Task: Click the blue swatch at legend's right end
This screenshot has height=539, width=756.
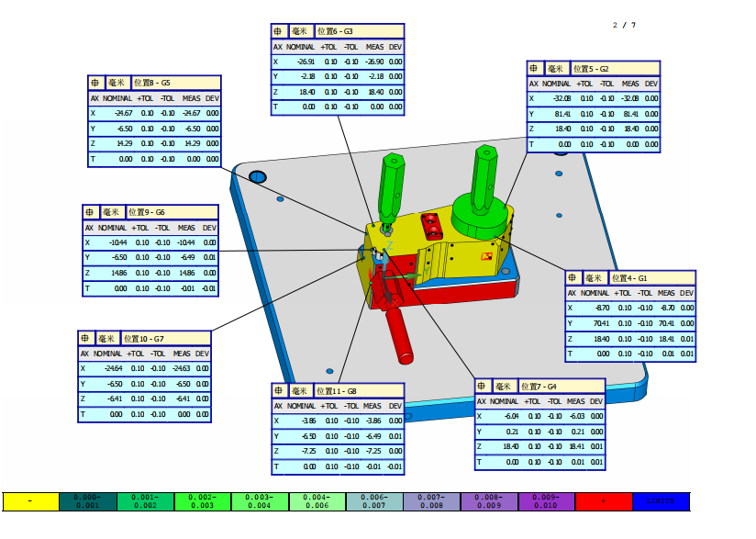Action: (x=661, y=501)
